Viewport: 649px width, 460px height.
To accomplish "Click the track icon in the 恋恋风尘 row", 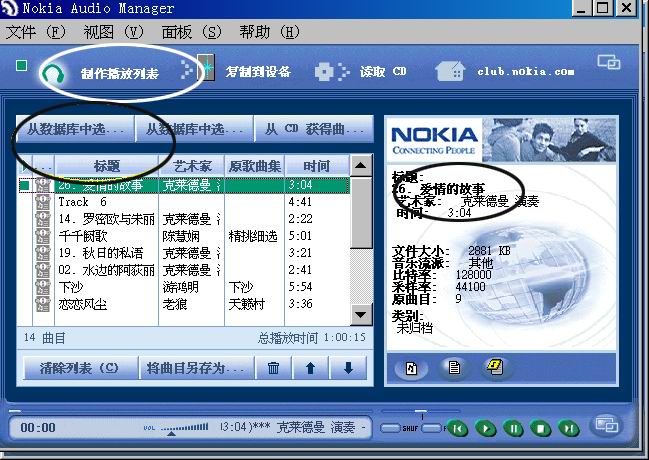I will coord(43,304).
